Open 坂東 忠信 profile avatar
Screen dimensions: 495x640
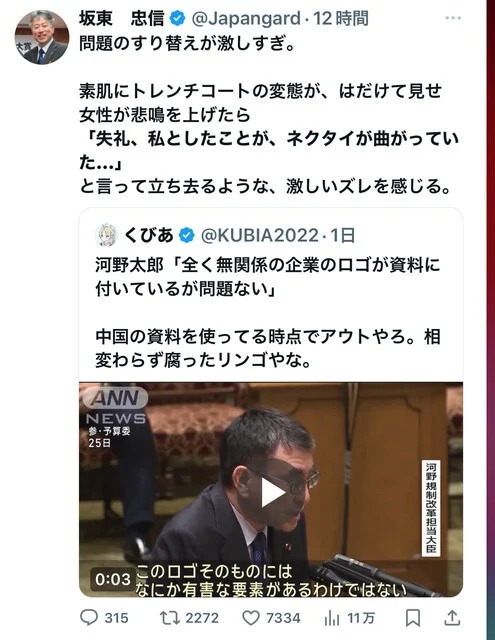pyautogui.click(x=42, y=37)
